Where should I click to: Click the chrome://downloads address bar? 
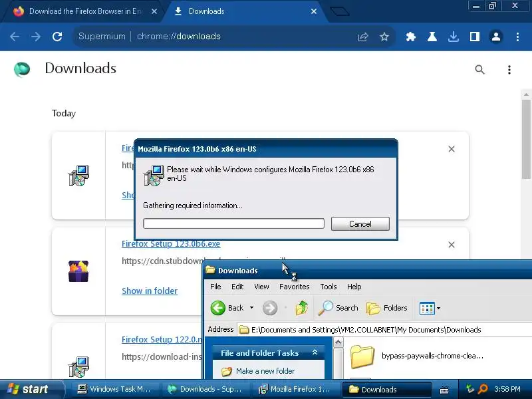tap(234, 37)
